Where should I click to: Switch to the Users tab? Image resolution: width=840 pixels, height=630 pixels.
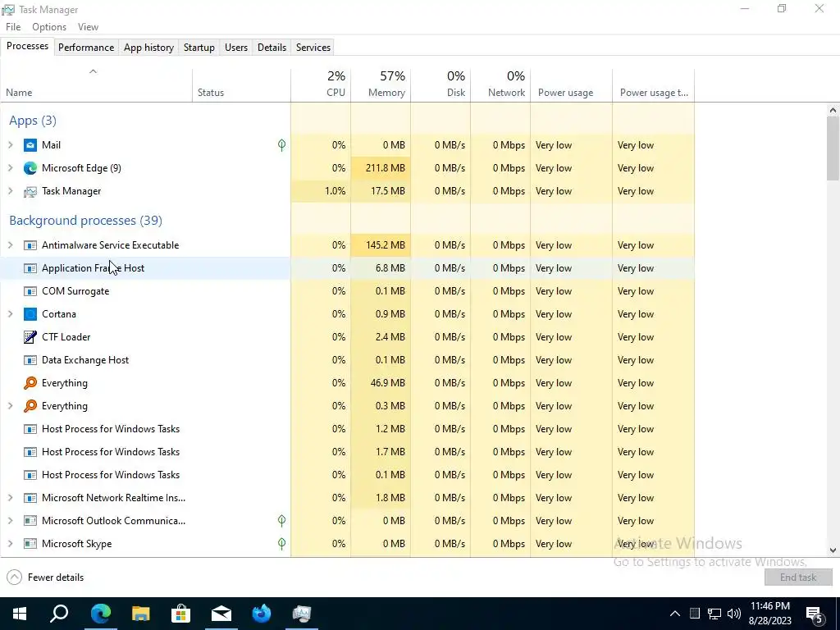tap(235, 47)
